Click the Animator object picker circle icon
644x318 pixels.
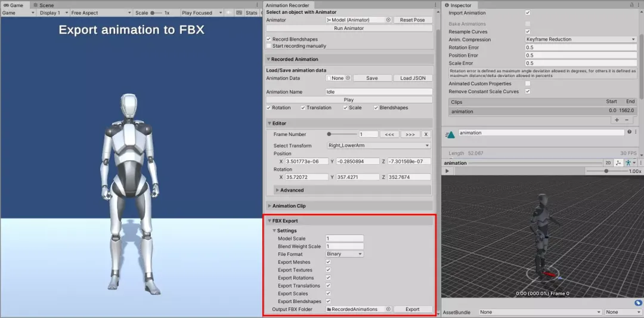click(388, 20)
